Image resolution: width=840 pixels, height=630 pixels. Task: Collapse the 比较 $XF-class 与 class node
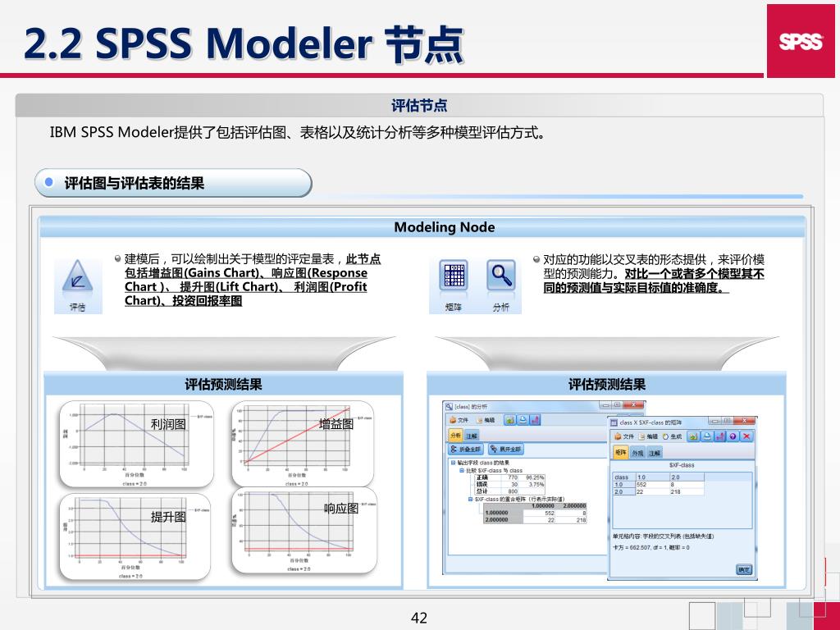[462, 470]
